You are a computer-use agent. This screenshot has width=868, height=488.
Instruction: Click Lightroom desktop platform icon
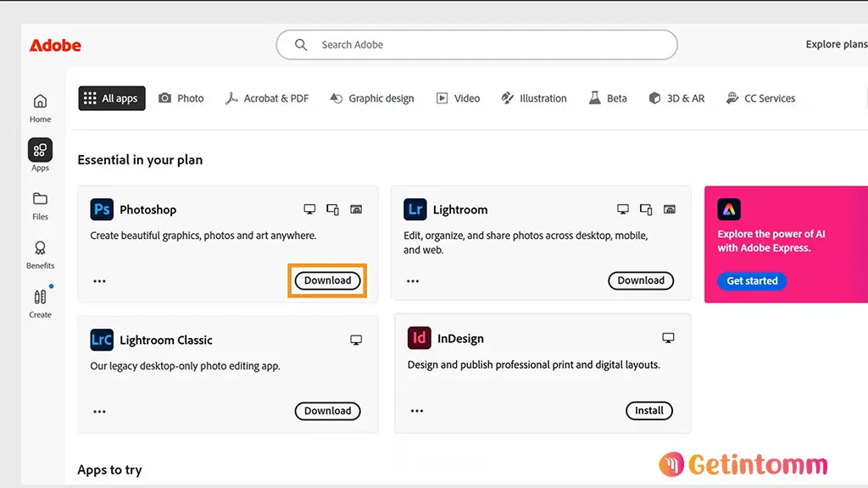coord(623,209)
